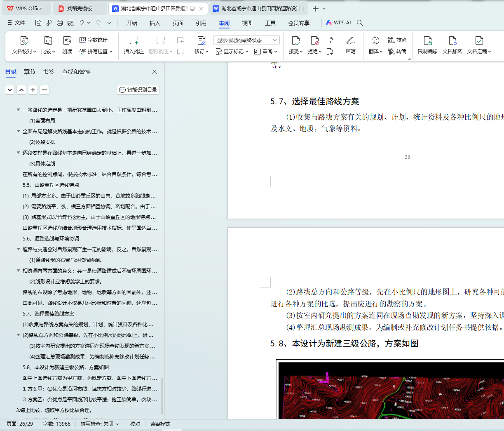The width and height of the screenshot is (504, 431).
Task: Toggle 拼写检查 status in the status bar
Action: click(x=99, y=424)
